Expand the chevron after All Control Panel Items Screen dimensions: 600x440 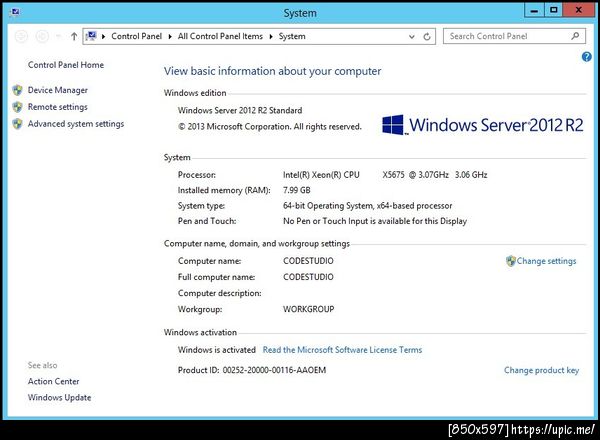(271, 37)
